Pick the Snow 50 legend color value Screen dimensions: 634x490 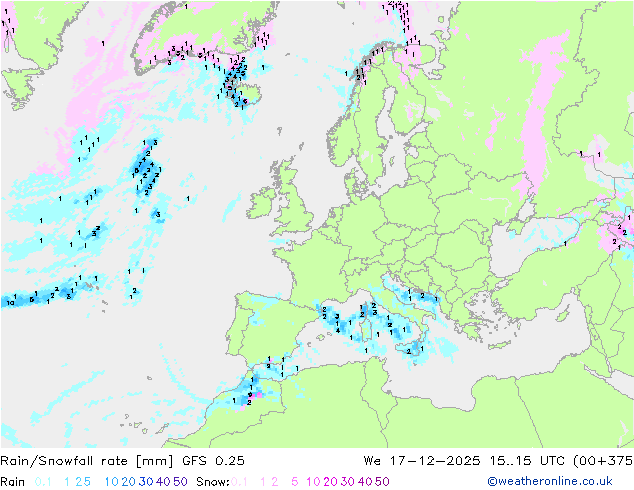pos(382,482)
